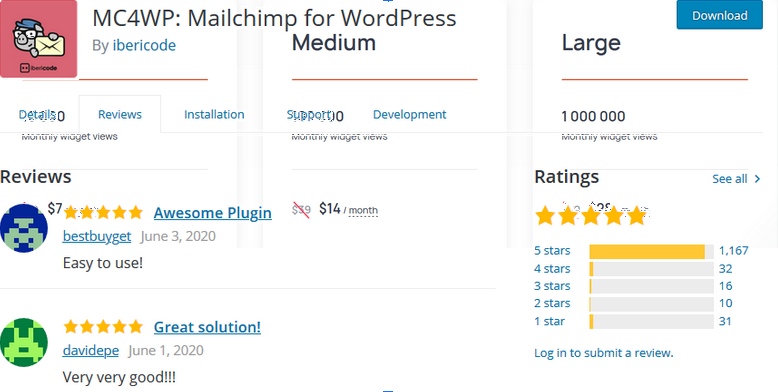The height and width of the screenshot is (392, 778).
Task: Visit davidepe's profile link
Action: 91,350
